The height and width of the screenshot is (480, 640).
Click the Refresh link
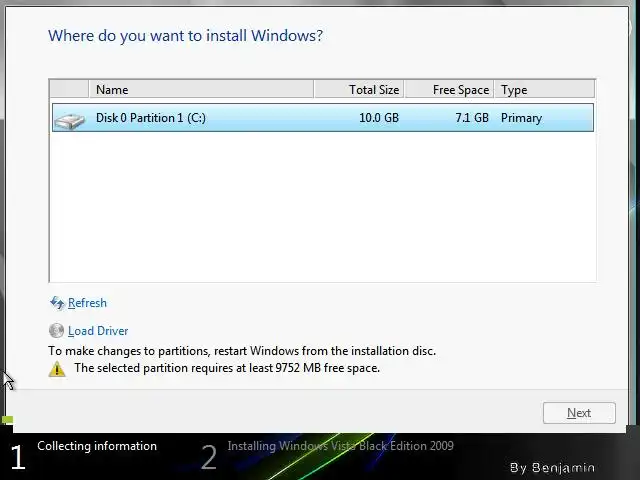click(87, 303)
